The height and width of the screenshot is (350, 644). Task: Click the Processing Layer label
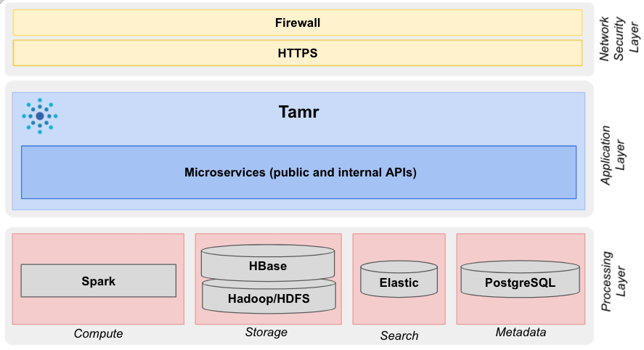tap(613, 282)
